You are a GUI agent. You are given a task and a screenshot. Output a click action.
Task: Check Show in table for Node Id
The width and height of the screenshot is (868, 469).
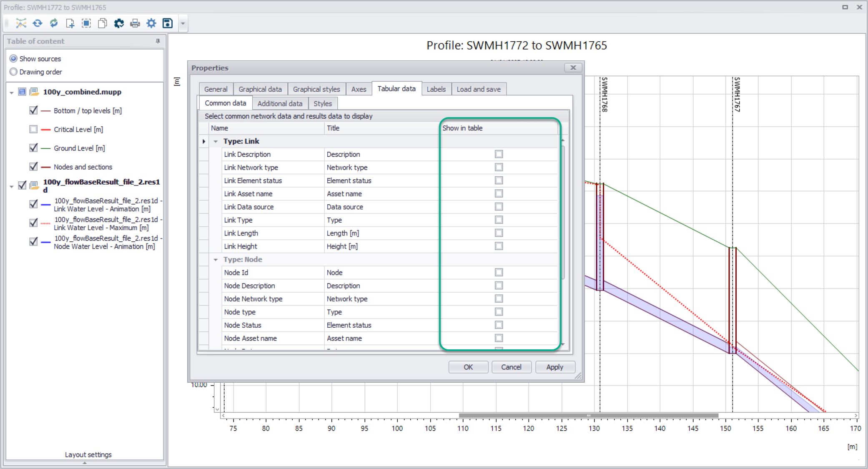coord(499,272)
